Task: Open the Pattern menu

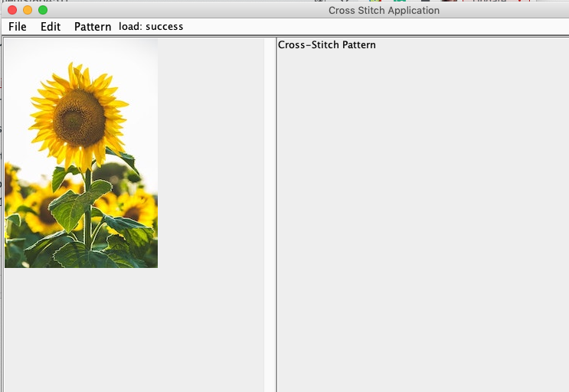Action: pos(93,27)
